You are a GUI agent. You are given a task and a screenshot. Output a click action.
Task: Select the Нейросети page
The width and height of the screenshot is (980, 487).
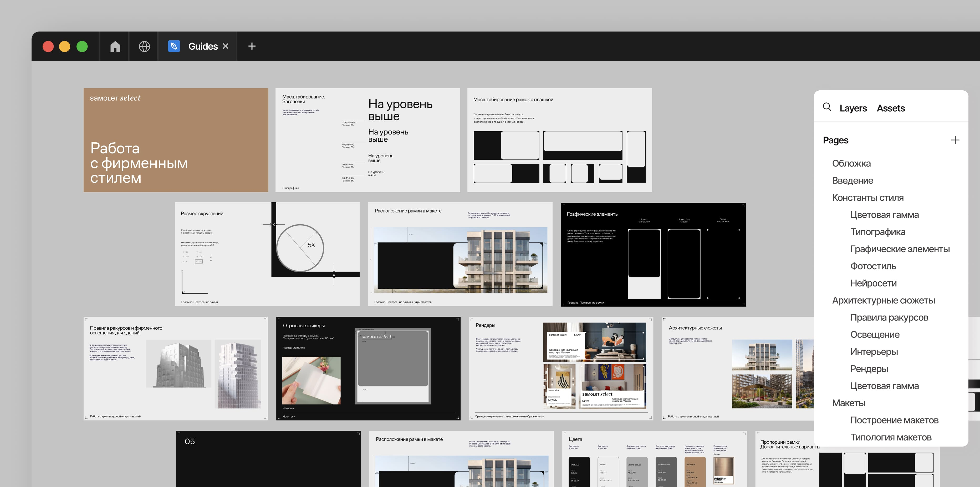coord(873,283)
